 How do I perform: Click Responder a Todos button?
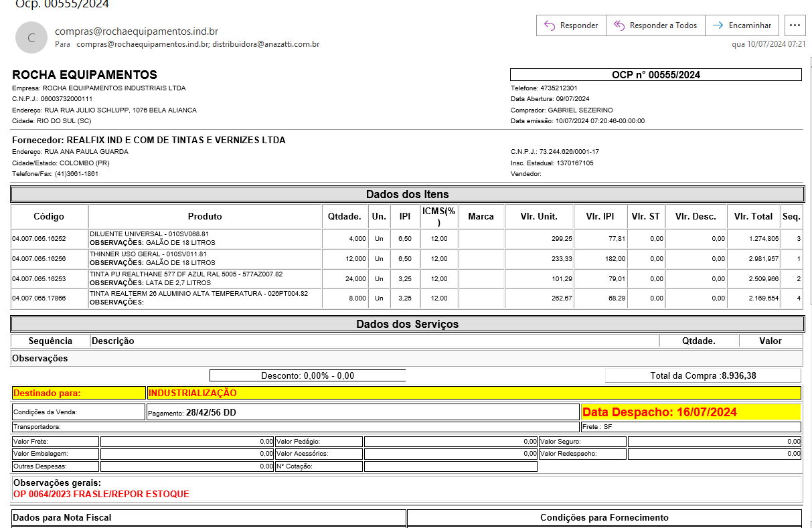[x=655, y=25]
